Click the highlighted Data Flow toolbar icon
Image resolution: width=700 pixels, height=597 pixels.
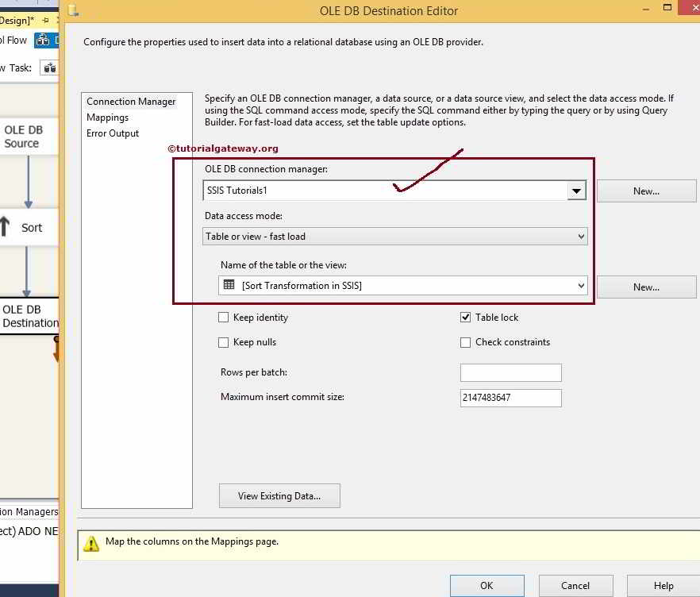click(x=44, y=39)
